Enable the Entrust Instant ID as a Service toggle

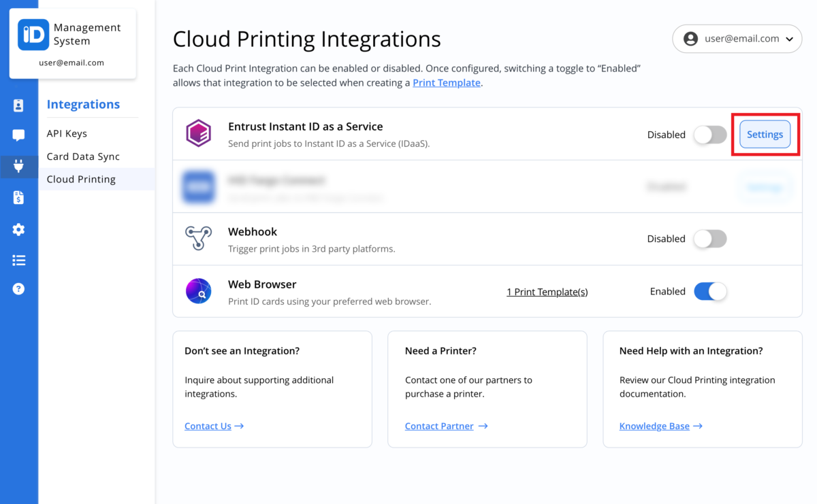pos(710,135)
